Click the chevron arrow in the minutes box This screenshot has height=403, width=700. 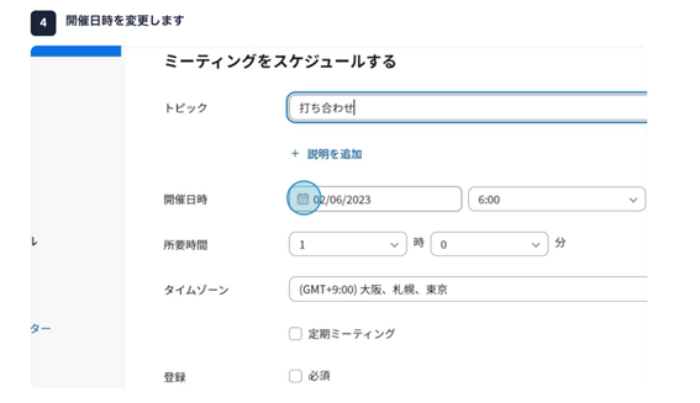[536, 243]
